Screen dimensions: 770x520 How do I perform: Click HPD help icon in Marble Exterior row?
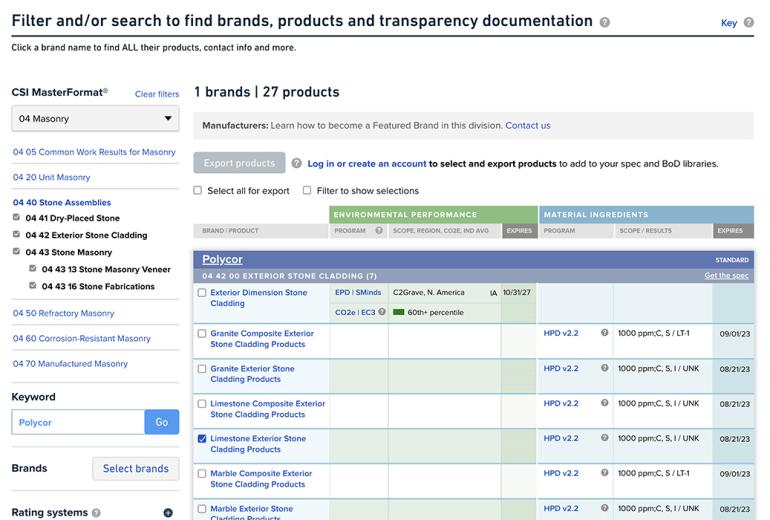605,508
